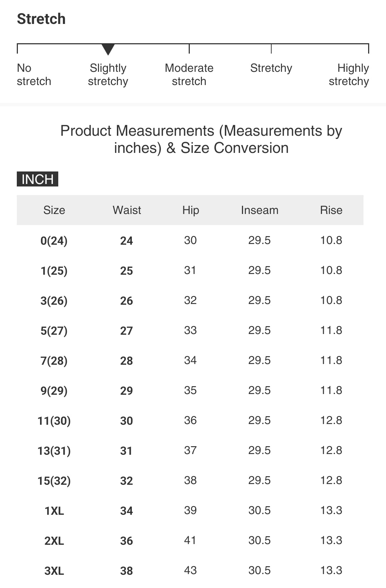Click the "Moderate stretch" scale label

click(x=189, y=75)
